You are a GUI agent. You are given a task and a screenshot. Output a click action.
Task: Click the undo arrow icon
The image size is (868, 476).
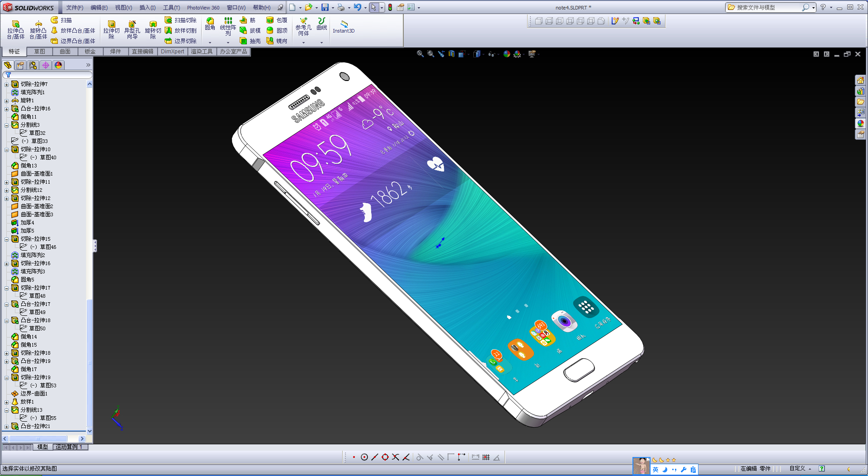[x=357, y=7]
